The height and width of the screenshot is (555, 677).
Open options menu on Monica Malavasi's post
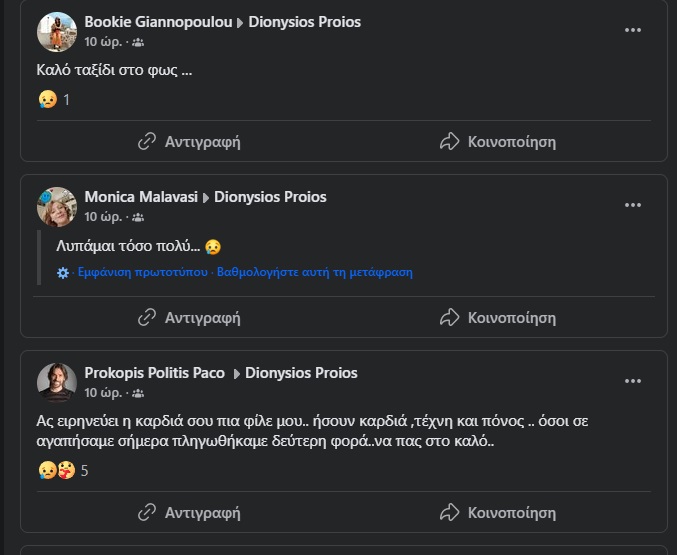[632, 205]
